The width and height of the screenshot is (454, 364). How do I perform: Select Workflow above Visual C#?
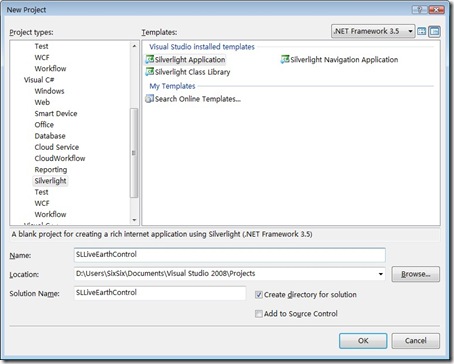point(50,69)
